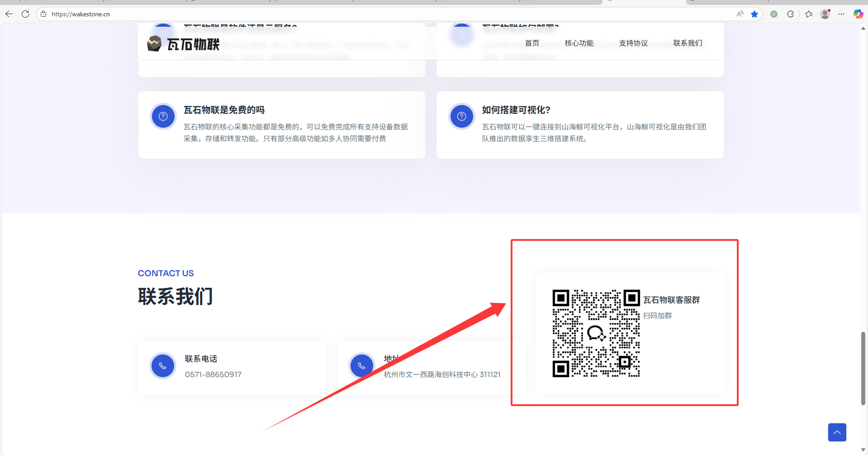This screenshot has width=868, height=455.
Task: Click the Read aloud icon
Action: [740, 14]
